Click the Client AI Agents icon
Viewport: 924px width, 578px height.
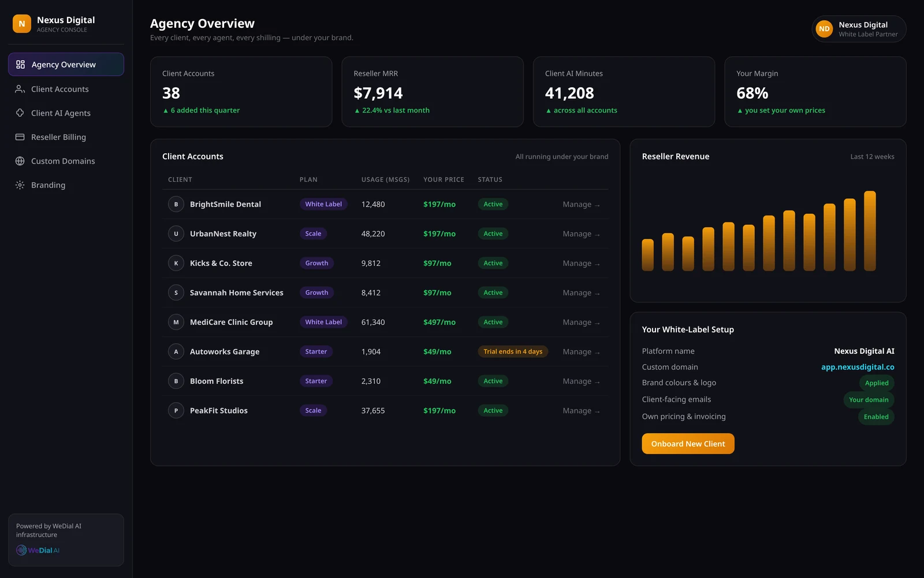click(20, 113)
